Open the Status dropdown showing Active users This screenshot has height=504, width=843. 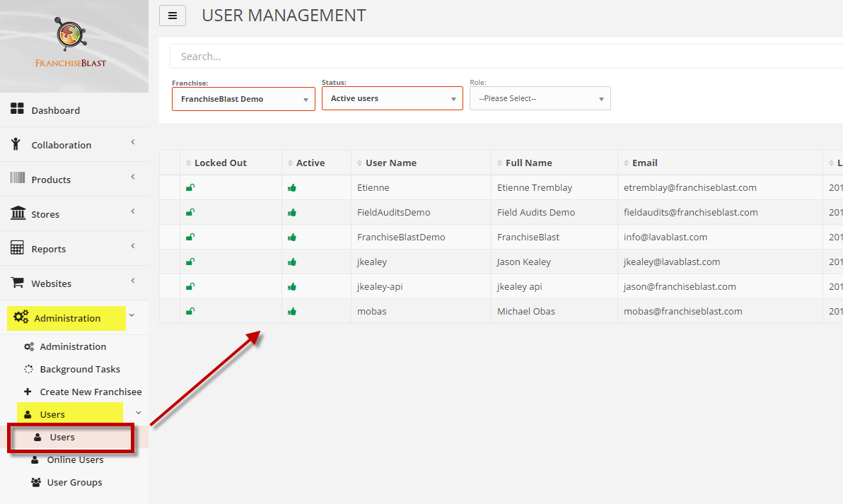pos(393,98)
